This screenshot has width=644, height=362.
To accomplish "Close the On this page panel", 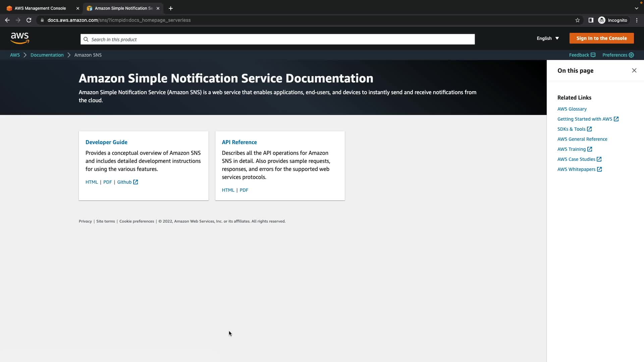I will 634,70.
